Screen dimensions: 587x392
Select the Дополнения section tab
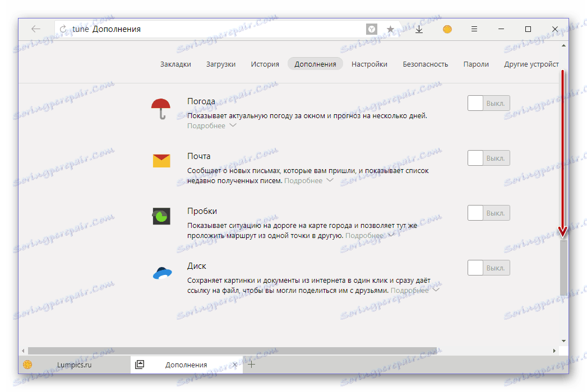point(315,64)
